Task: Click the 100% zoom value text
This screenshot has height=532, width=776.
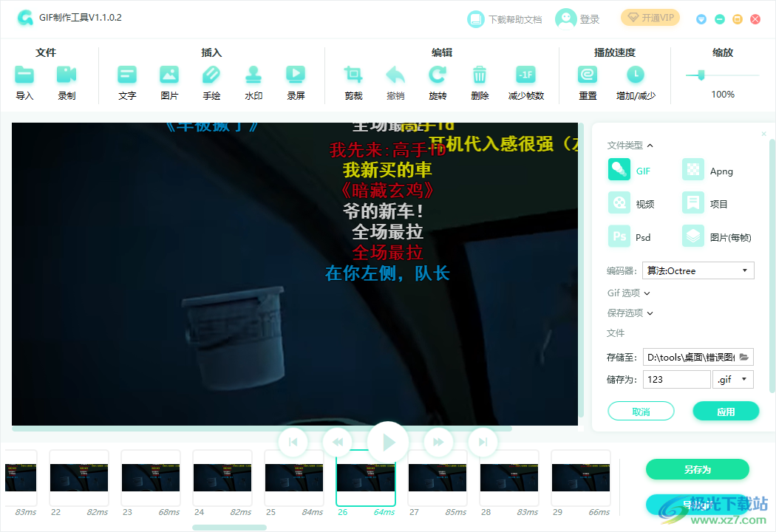Action: pos(723,94)
